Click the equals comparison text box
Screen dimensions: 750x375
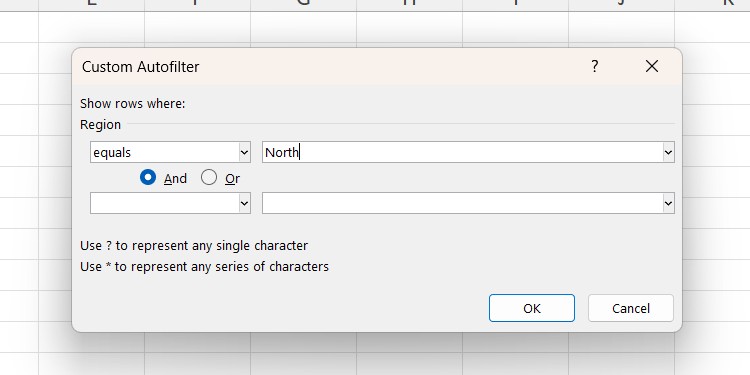pos(165,153)
